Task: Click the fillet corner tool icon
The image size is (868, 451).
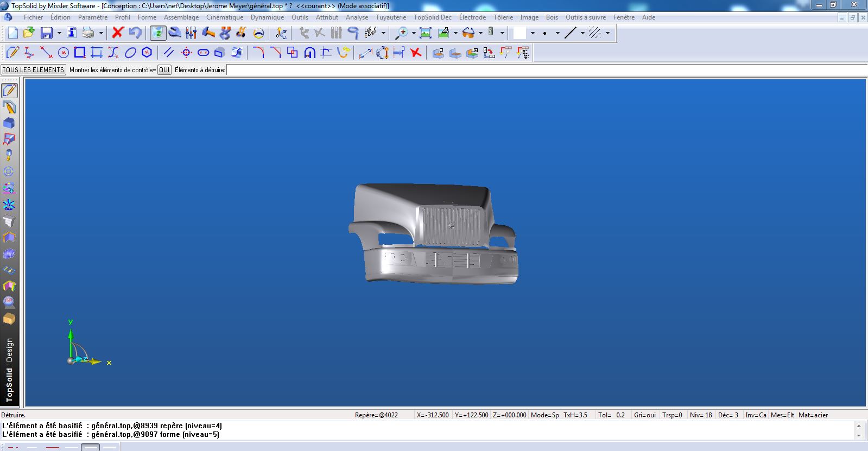Action: [258, 53]
